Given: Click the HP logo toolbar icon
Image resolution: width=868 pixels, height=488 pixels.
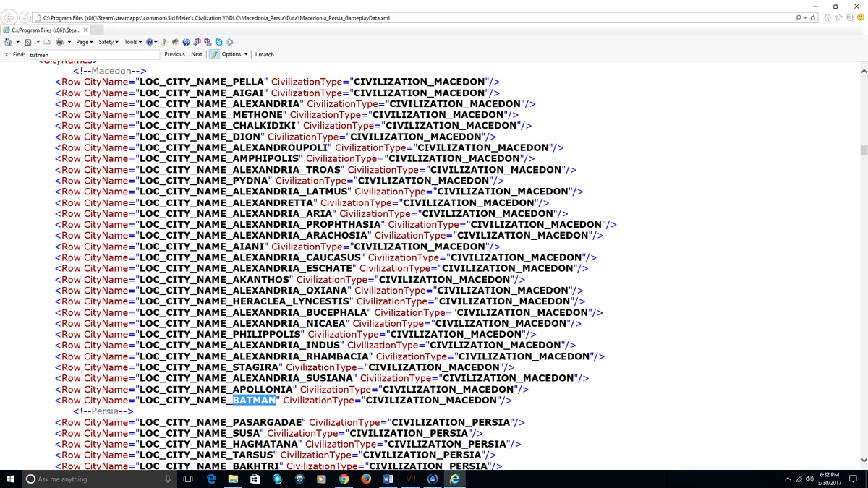Looking at the screenshot, I should 186,42.
